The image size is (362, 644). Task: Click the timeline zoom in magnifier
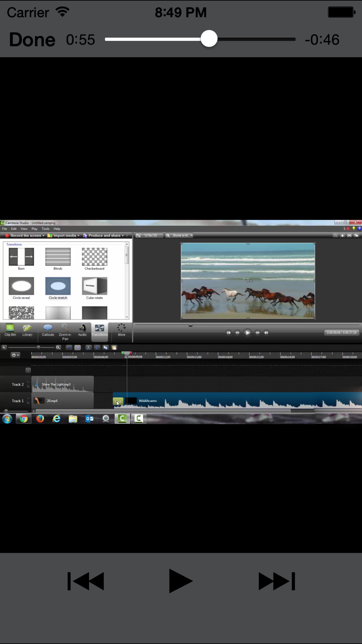pos(58,347)
